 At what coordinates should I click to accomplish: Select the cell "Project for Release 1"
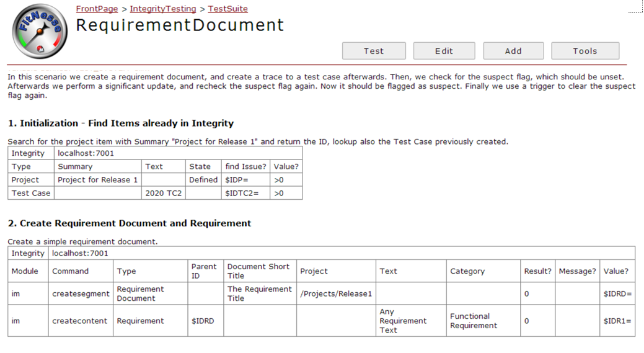tap(98, 179)
